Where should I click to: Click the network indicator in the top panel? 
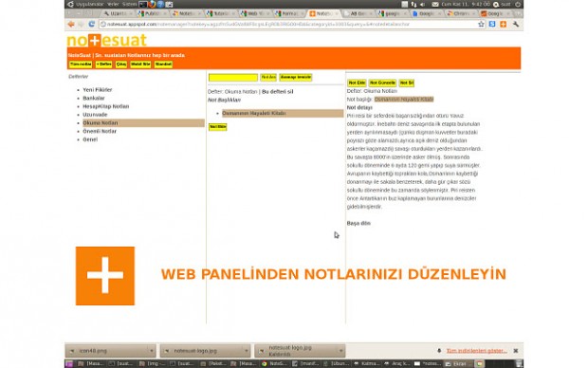coord(413,4)
